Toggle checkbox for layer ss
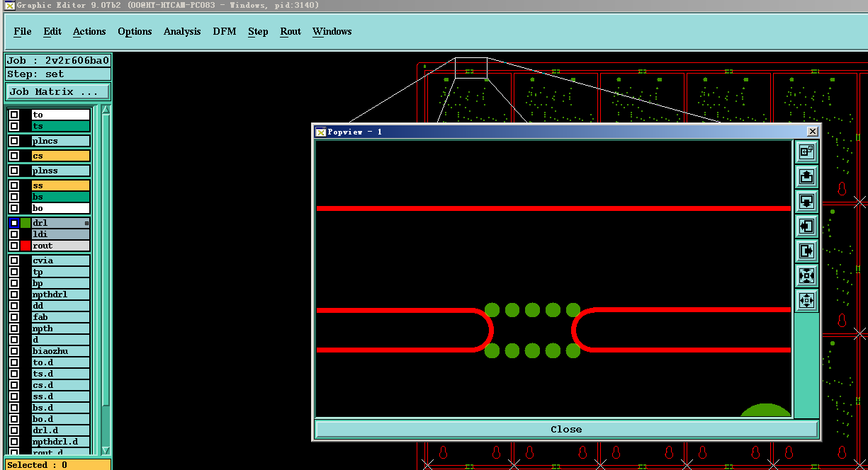 [14, 185]
